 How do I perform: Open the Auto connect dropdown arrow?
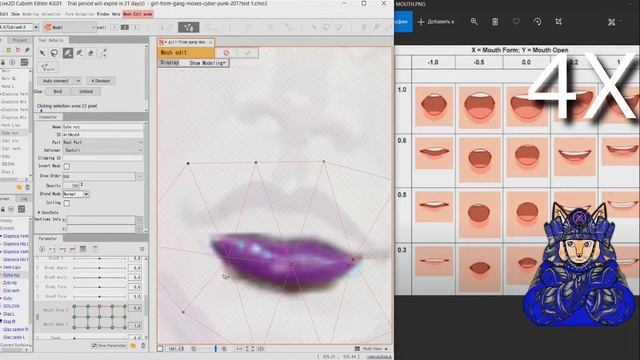point(78,81)
